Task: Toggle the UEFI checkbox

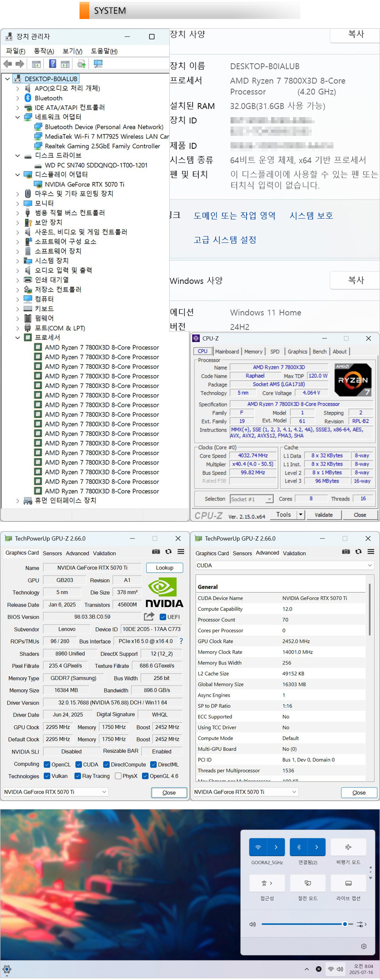Action: tap(163, 617)
